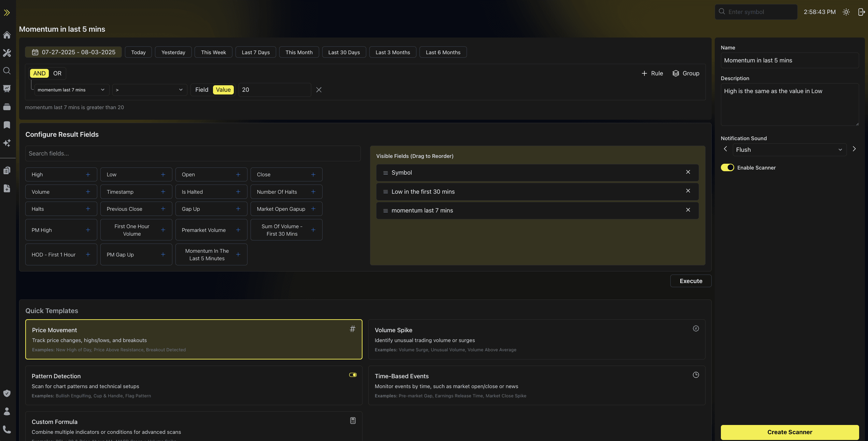868x441 pixels.
Task: Click the Create Scanner button
Action: click(x=789, y=432)
